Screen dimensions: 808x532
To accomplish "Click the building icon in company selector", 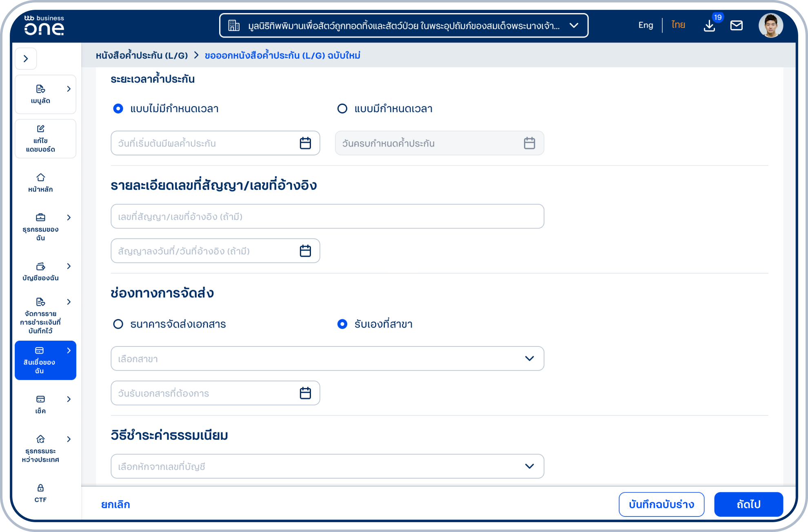I will coord(234,26).
